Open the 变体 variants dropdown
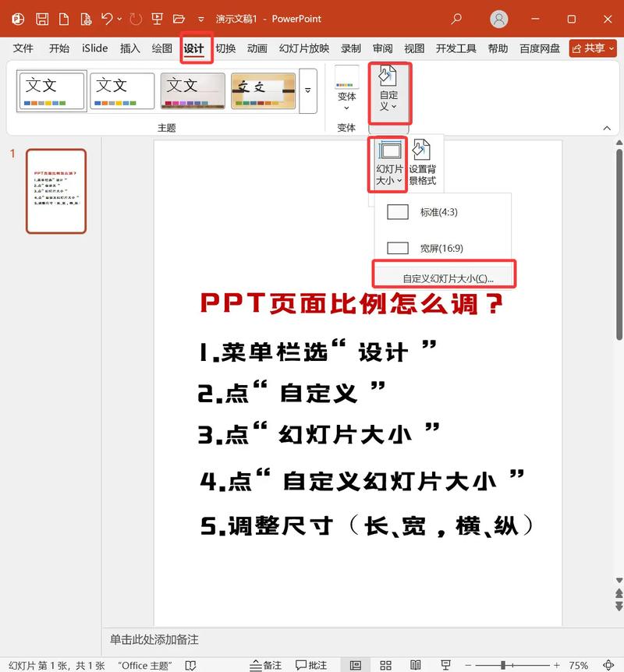 click(346, 90)
